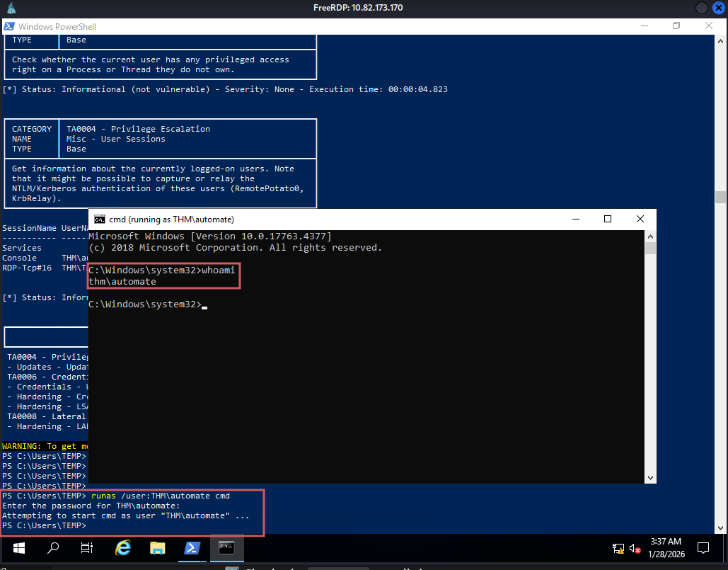Open the cmd window system menu icon
This screenshot has width=728, height=570.
(100, 220)
